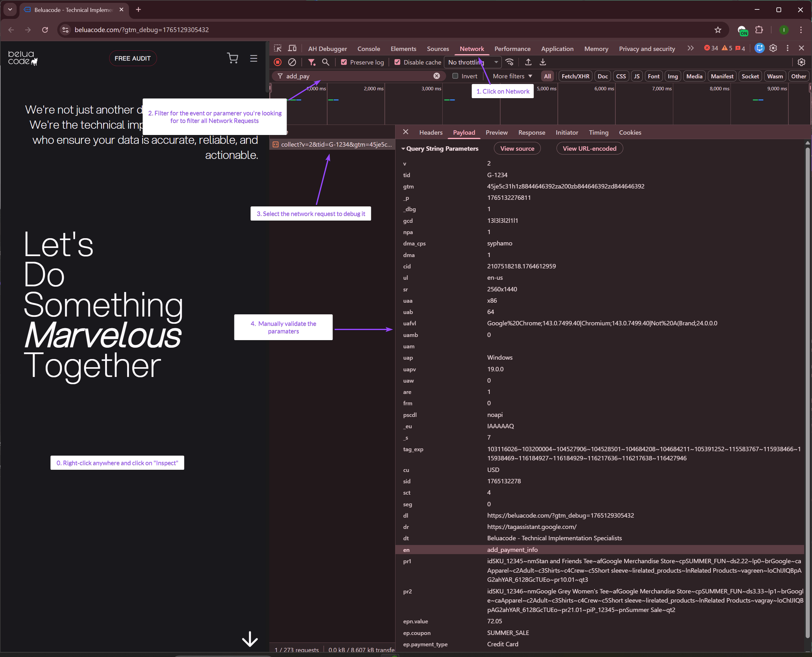Viewport: 812px width, 657px height.
Task: Open the No throttling dropdown
Action: coord(473,62)
